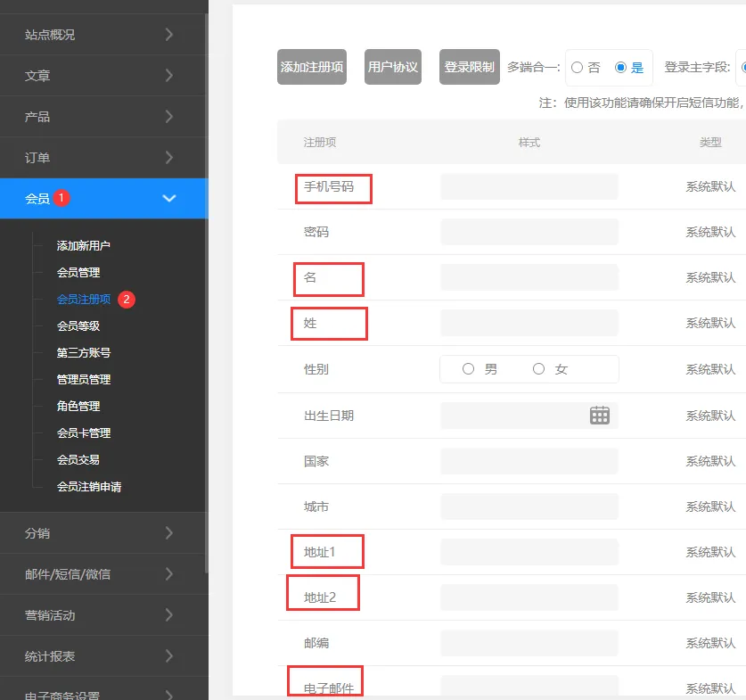Click the 添加注册项 button

tap(312, 67)
